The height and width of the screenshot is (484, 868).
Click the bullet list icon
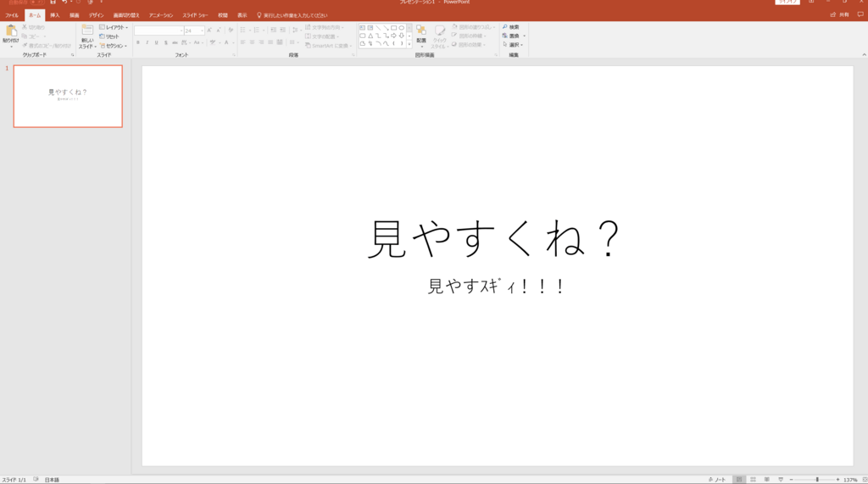(243, 30)
